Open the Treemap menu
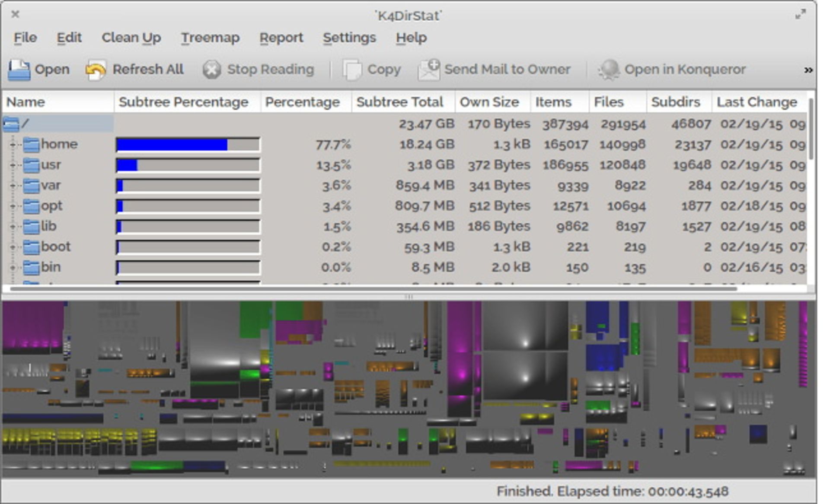The width and height of the screenshot is (830, 504). pos(210,38)
